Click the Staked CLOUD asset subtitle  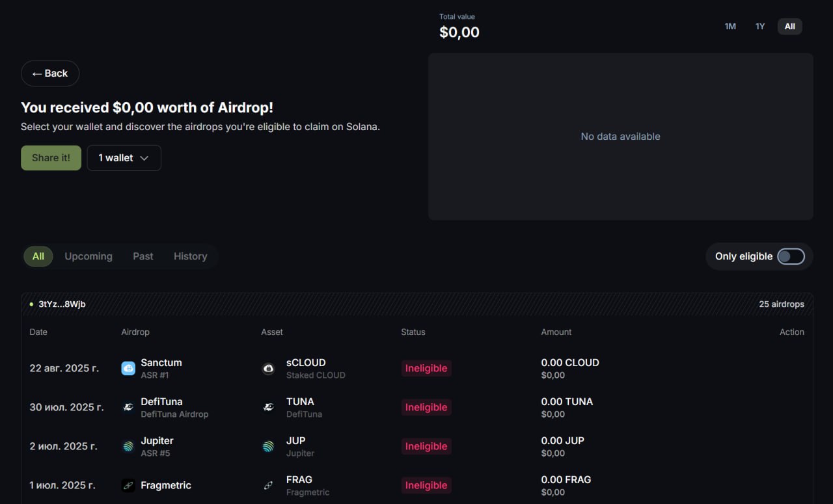tap(316, 375)
